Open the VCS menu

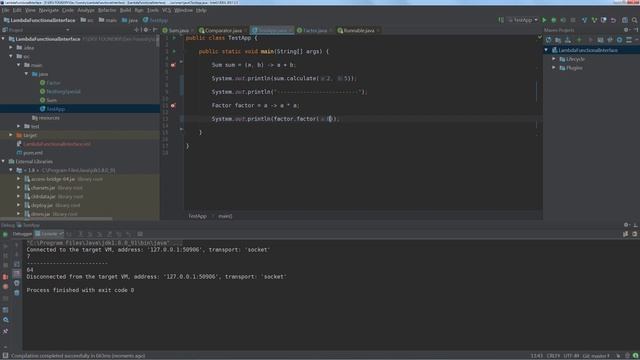(167, 10)
